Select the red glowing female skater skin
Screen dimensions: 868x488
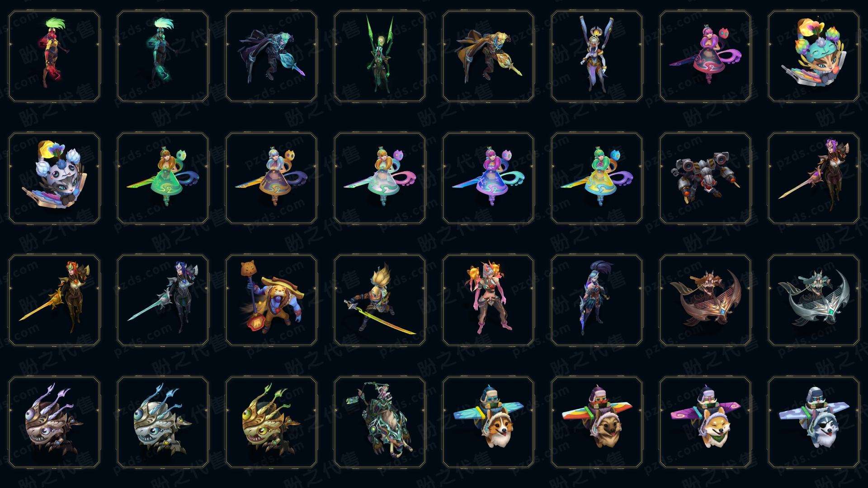[x=54, y=56]
